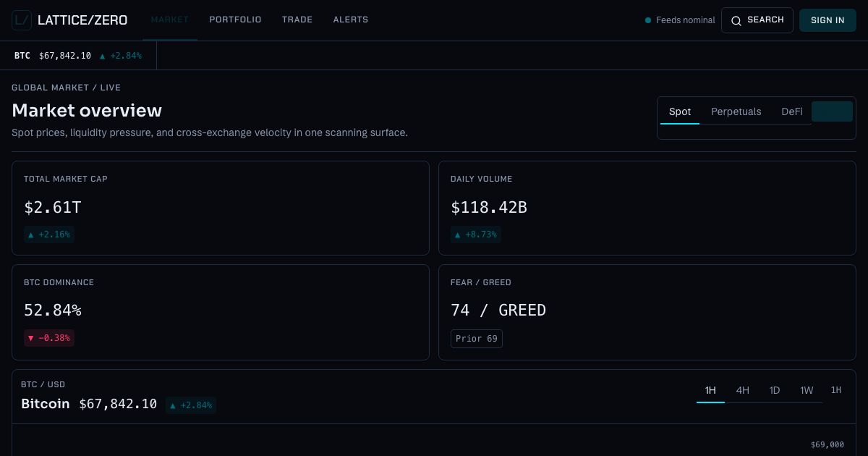Click the FEAR / GREED card label
This screenshot has height=456, width=868.
pos(481,282)
